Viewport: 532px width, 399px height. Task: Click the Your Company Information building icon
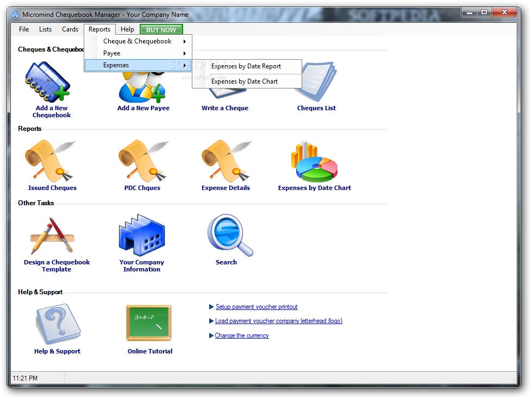point(142,235)
